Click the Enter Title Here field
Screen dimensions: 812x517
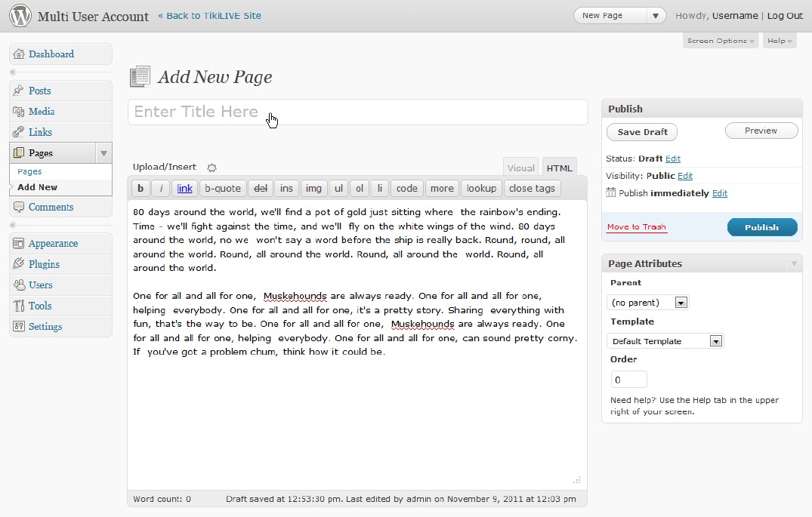coord(358,112)
